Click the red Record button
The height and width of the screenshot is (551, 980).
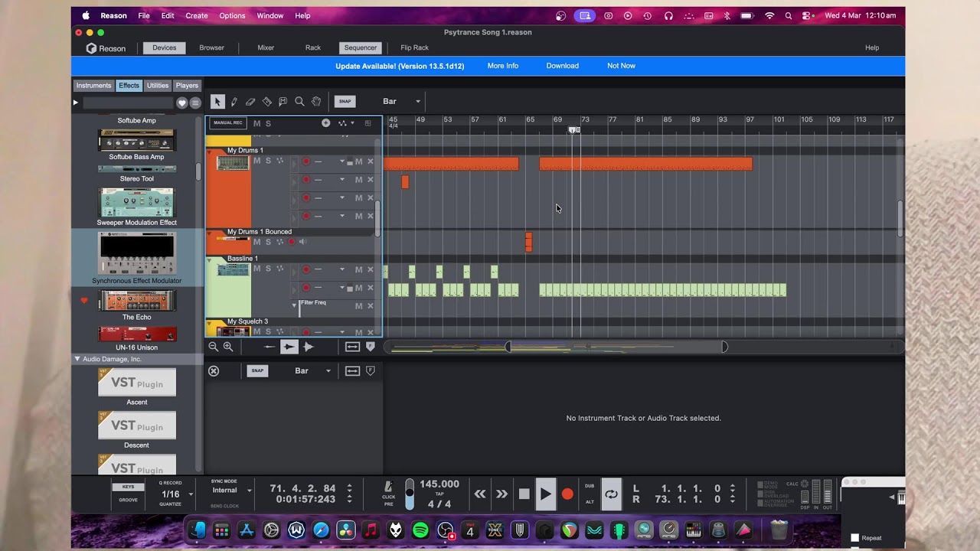[567, 494]
